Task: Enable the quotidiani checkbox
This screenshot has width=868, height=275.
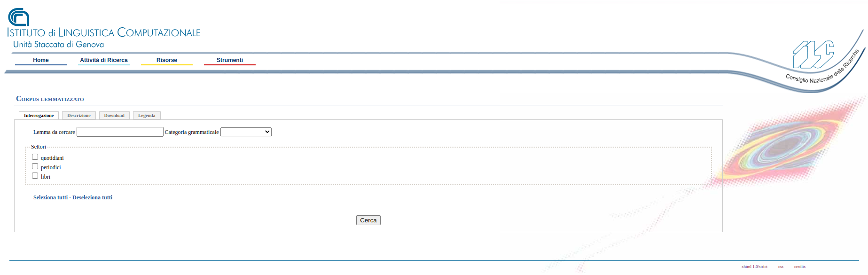Action: click(35, 157)
